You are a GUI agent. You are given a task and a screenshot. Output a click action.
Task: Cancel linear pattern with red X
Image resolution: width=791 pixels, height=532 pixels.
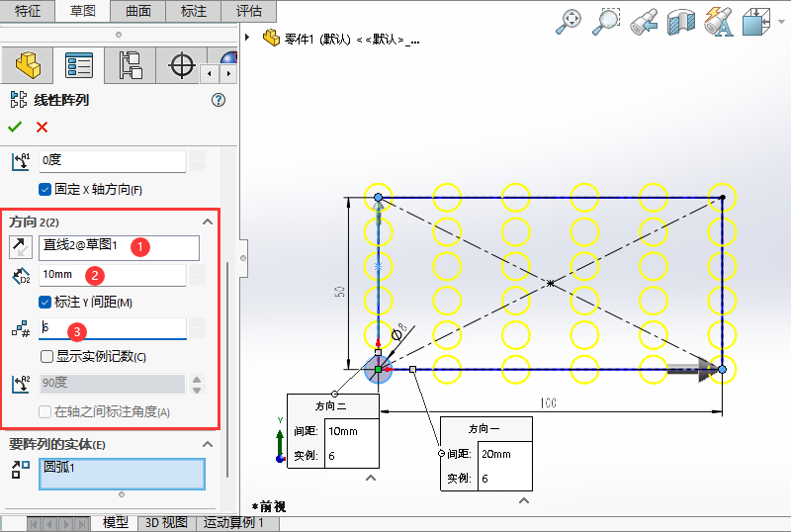42,127
